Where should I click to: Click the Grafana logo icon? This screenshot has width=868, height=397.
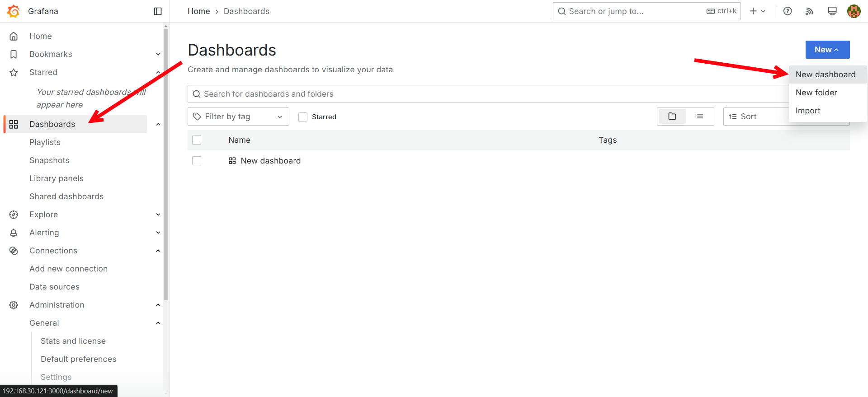tap(14, 11)
